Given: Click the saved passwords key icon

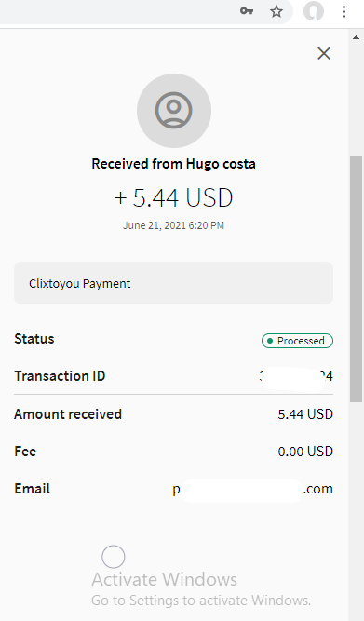Looking at the screenshot, I should (x=247, y=11).
